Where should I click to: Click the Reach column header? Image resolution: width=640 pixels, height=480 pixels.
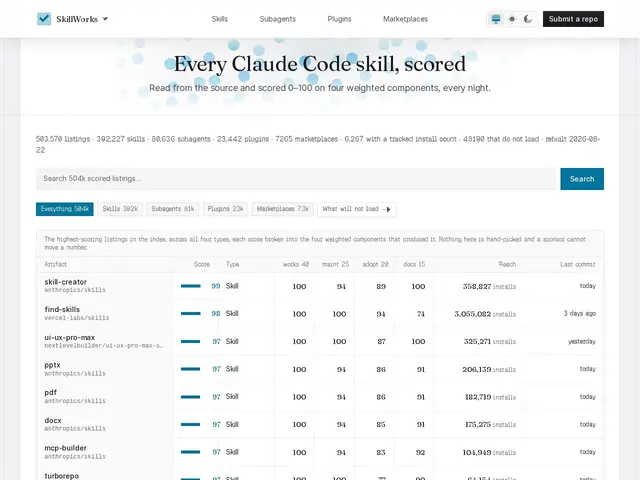[x=507, y=264]
